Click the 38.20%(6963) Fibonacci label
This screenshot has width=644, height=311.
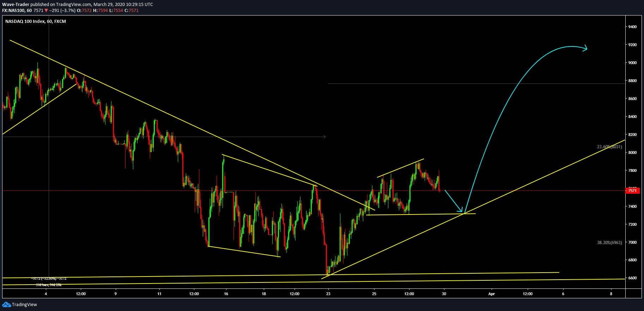(x=609, y=243)
